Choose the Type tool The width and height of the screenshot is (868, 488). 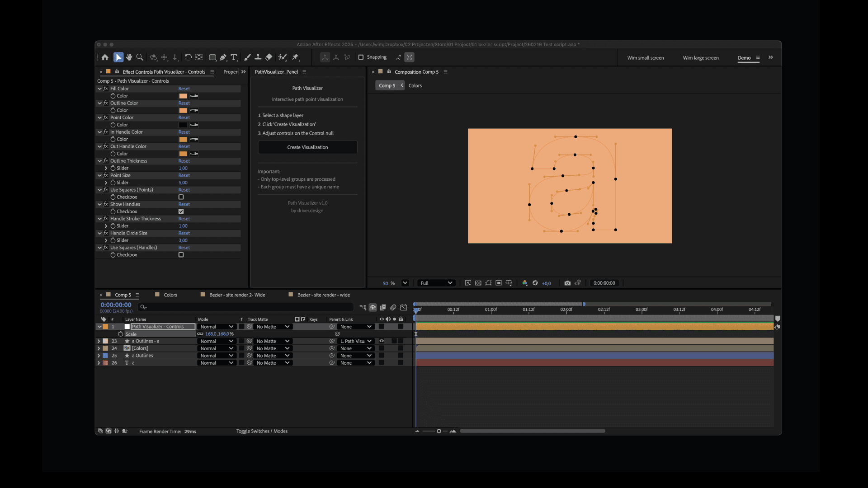[234, 57]
